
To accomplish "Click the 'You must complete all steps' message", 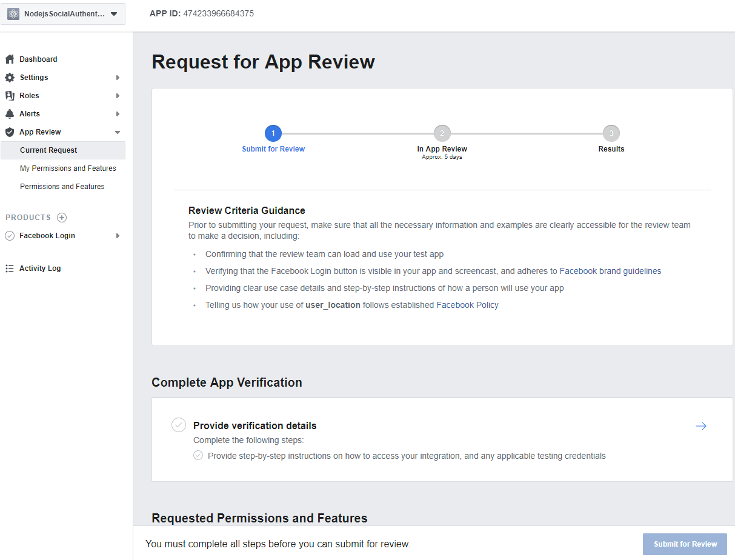I will (278, 544).
